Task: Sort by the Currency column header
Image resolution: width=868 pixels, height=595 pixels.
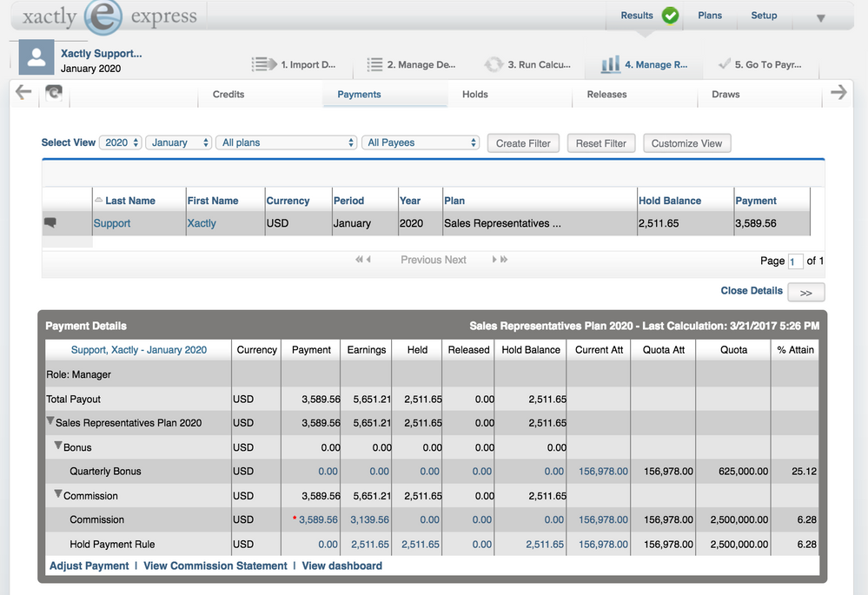Action: click(288, 201)
